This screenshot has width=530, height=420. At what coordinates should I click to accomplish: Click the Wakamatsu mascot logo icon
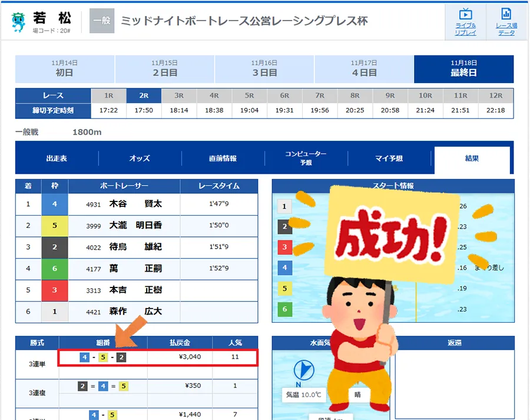coord(19,22)
